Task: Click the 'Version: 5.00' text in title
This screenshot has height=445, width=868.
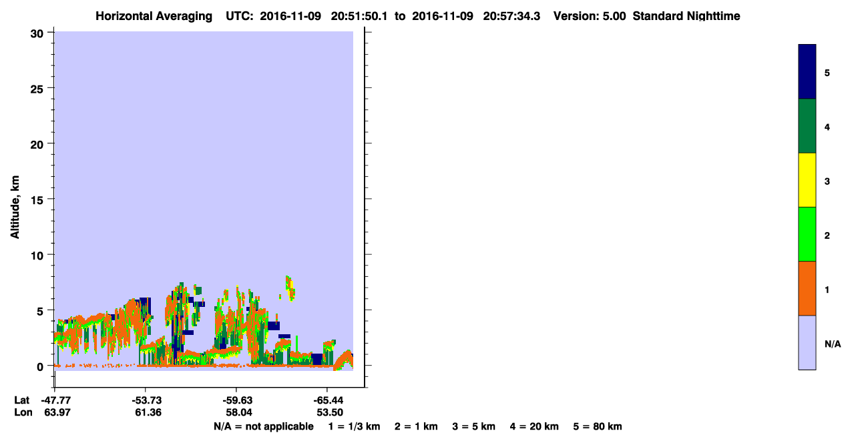Action: [x=590, y=16]
